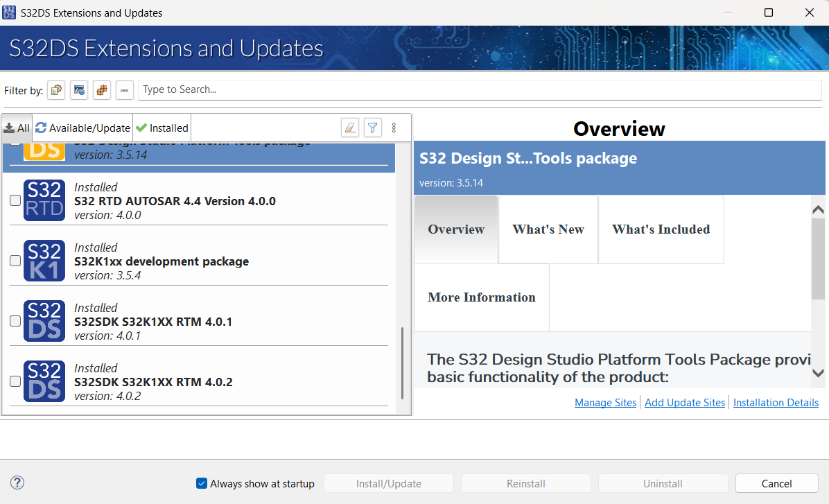Screen dimensions: 829x504
Task: Open the Installation Details link
Action: tap(776, 403)
